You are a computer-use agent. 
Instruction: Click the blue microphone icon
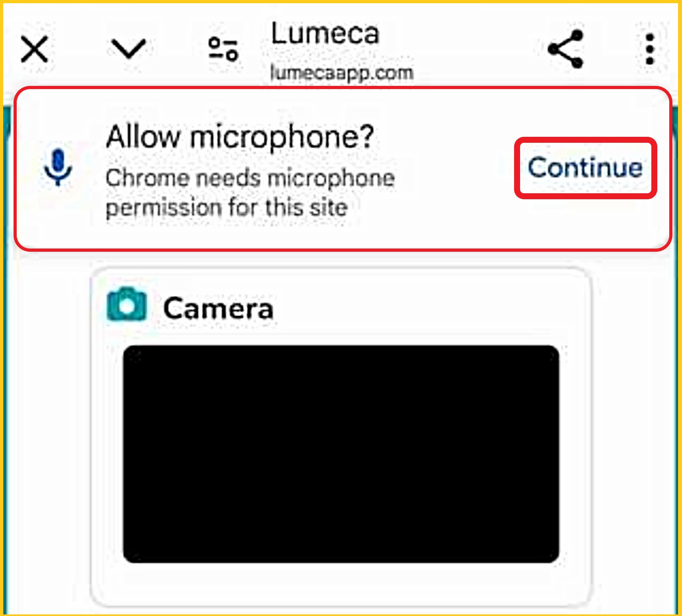(x=58, y=167)
